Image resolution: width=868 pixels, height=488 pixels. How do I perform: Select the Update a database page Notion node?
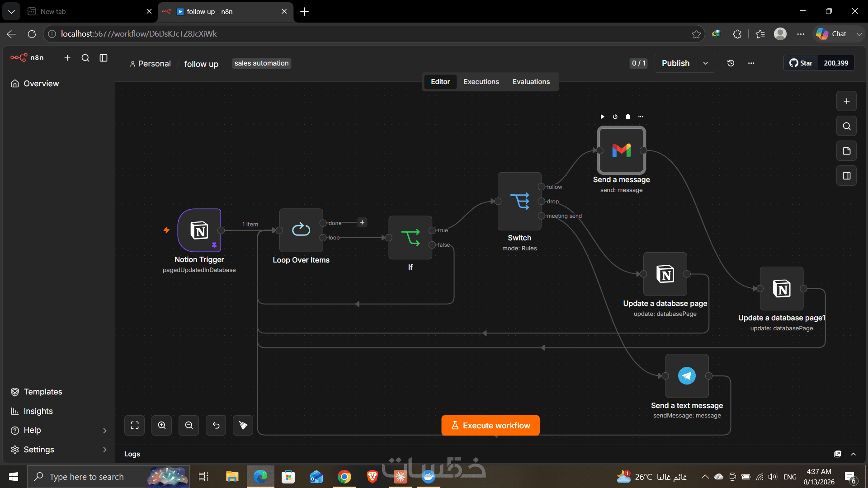[665, 274]
